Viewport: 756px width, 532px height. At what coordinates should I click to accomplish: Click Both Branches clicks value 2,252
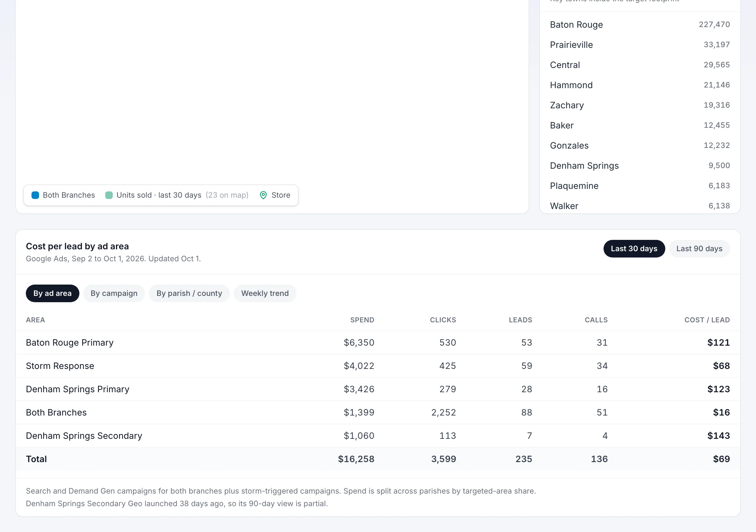(444, 413)
